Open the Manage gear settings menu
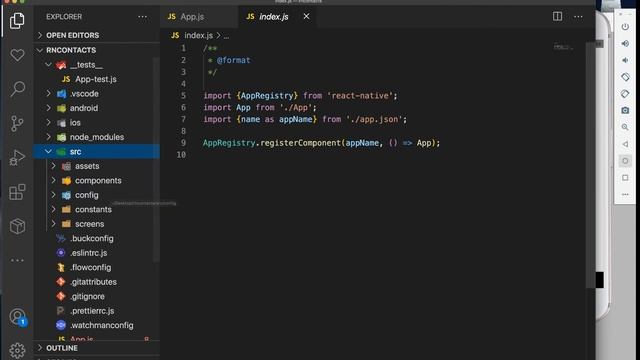This screenshot has height=360, width=640. [x=17, y=350]
